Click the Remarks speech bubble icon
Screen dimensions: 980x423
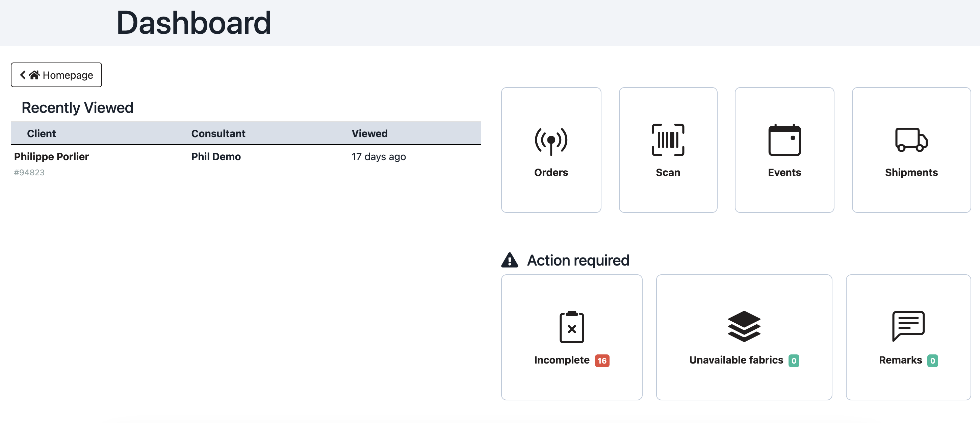point(908,326)
